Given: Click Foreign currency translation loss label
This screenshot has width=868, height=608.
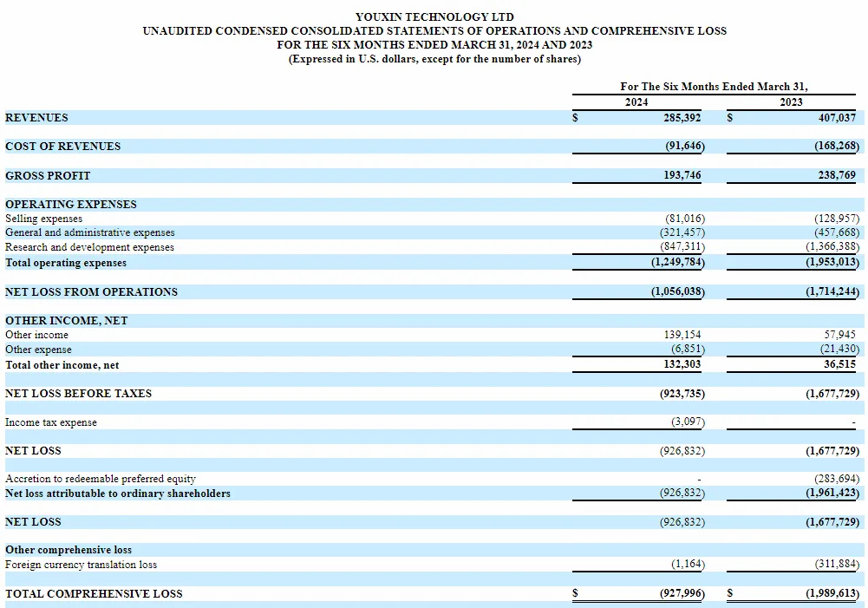Looking at the screenshot, I should pyautogui.click(x=81, y=565).
